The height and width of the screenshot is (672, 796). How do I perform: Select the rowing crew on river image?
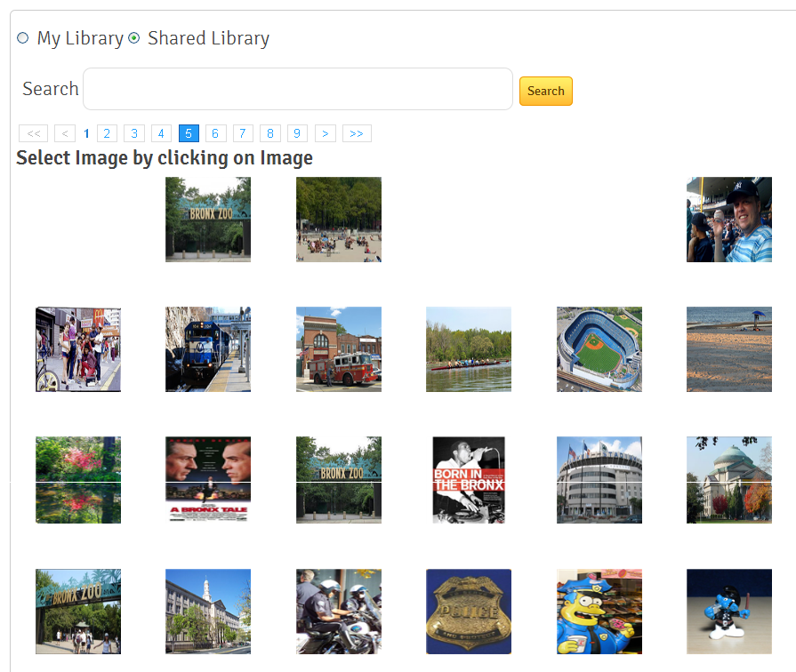coord(468,349)
